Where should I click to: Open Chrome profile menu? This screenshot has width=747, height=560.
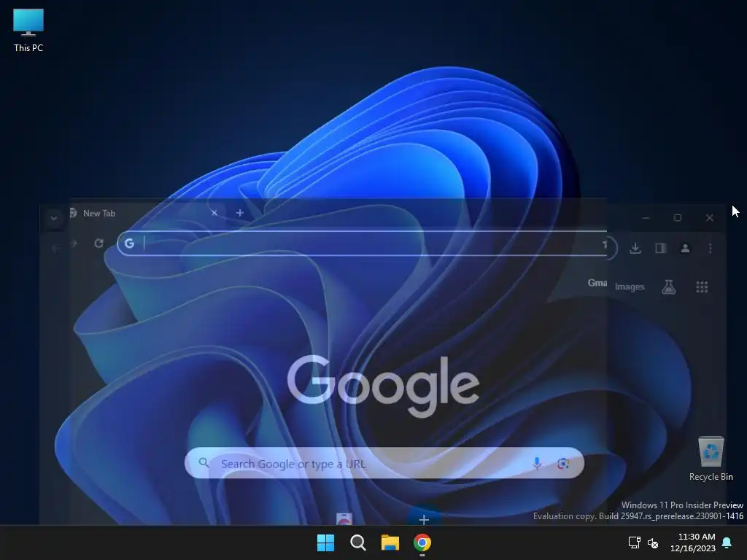click(x=685, y=248)
